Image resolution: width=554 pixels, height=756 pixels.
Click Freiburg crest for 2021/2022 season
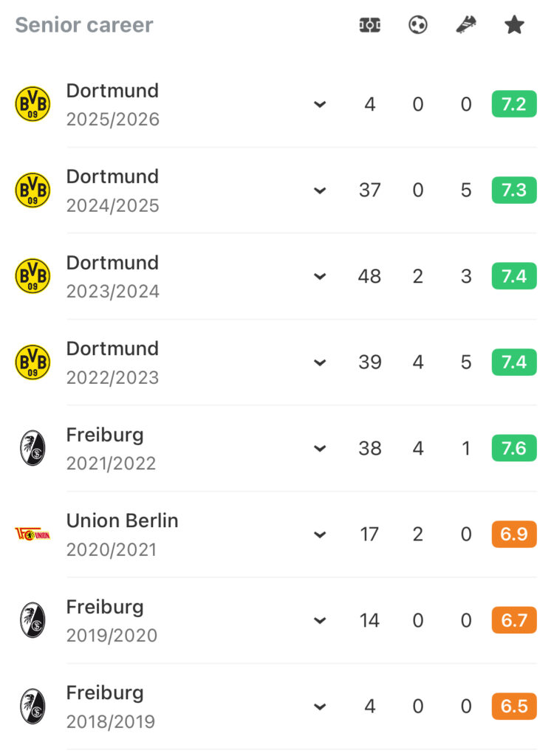[x=33, y=448]
